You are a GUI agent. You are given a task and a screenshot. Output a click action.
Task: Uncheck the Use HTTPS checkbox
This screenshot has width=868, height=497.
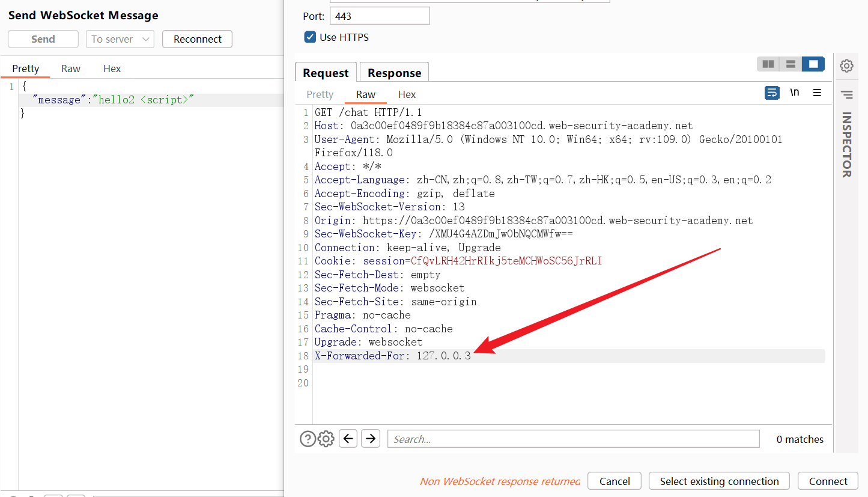point(310,37)
